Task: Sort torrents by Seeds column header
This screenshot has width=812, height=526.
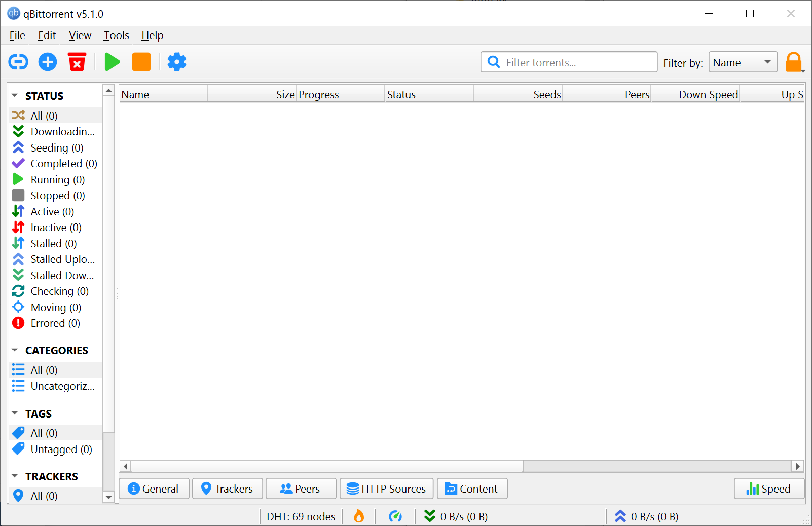Action: (x=518, y=94)
